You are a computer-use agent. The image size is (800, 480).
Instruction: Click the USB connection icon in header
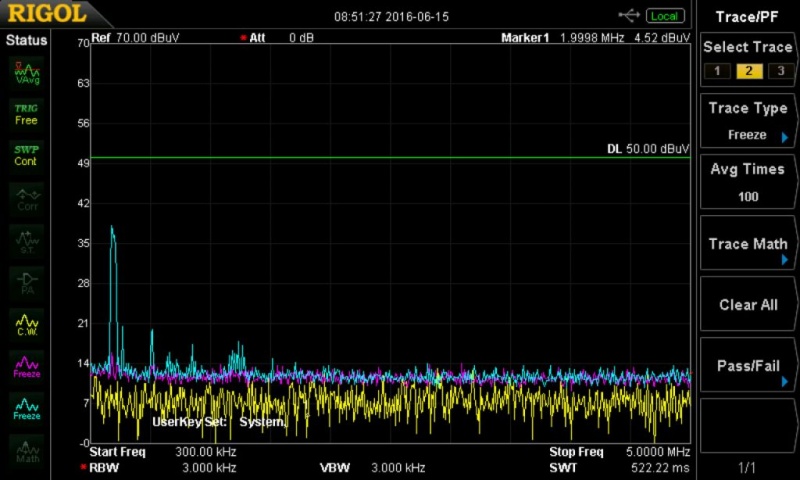pos(629,15)
